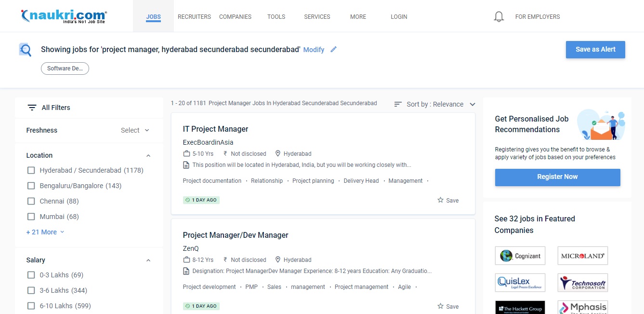Open the Recruiters menu

[x=194, y=17]
